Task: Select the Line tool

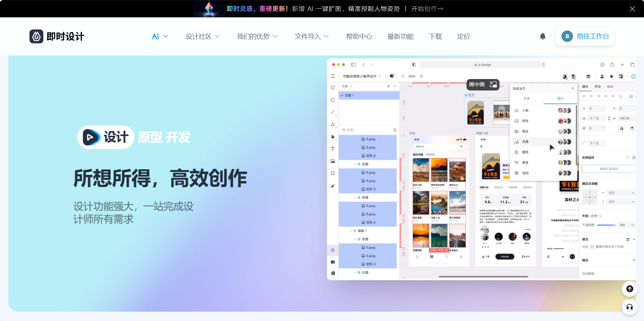Action: pyautogui.click(x=333, y=112)
